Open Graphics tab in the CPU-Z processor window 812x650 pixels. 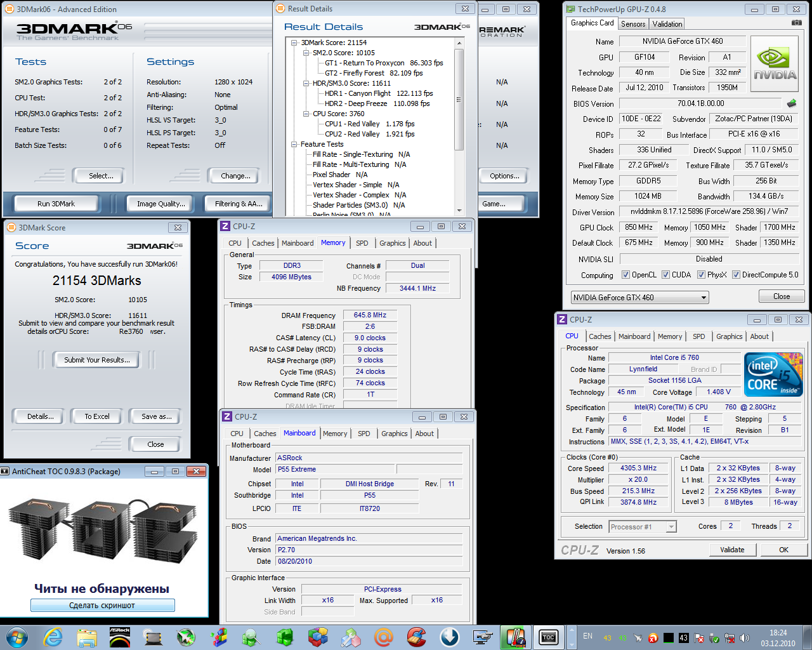(x=730, y=336)
